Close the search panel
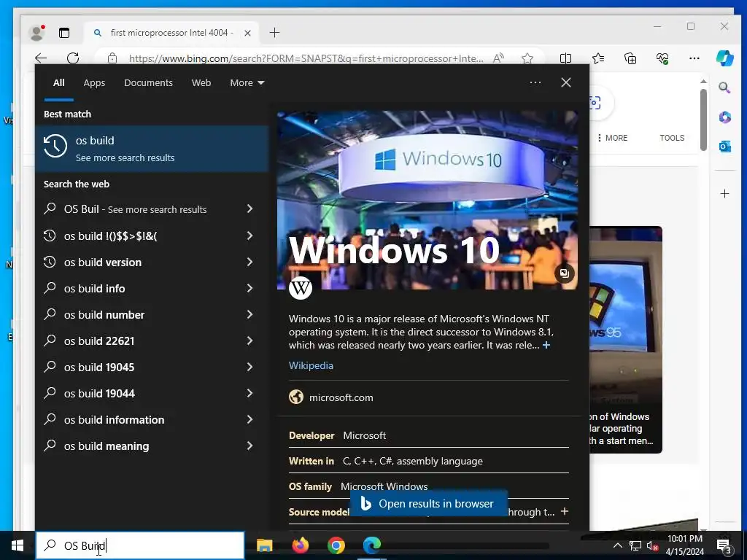 coord(566,82)
